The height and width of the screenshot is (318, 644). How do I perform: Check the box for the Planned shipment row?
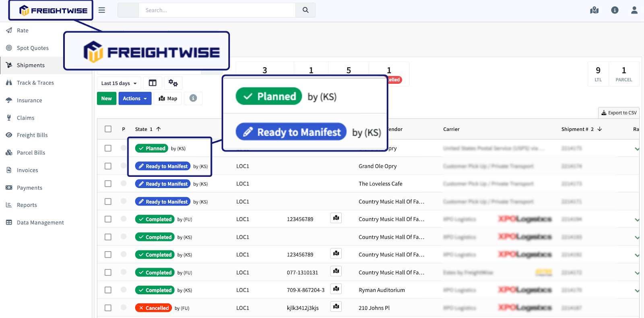click(x=108, y=148)
